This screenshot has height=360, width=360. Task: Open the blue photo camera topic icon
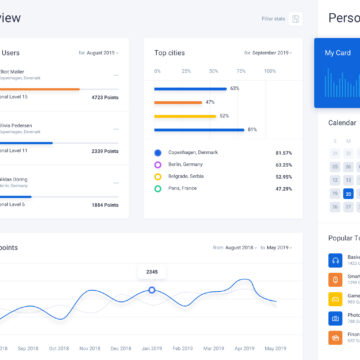click(x=335, y=318)
